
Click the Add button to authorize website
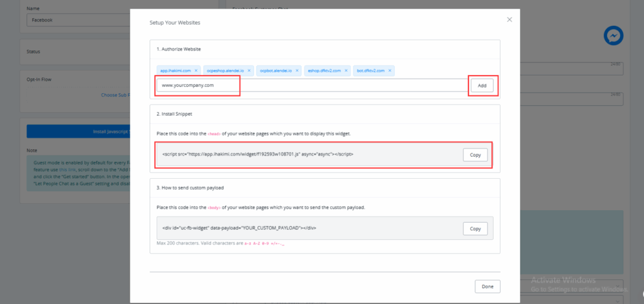[482, 86]
